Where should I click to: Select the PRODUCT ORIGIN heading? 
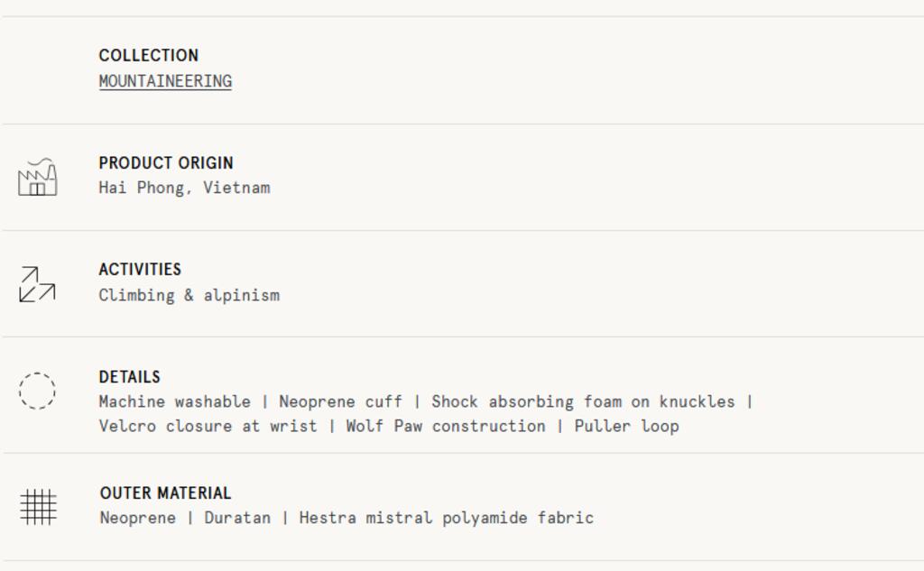pos(166,162)
